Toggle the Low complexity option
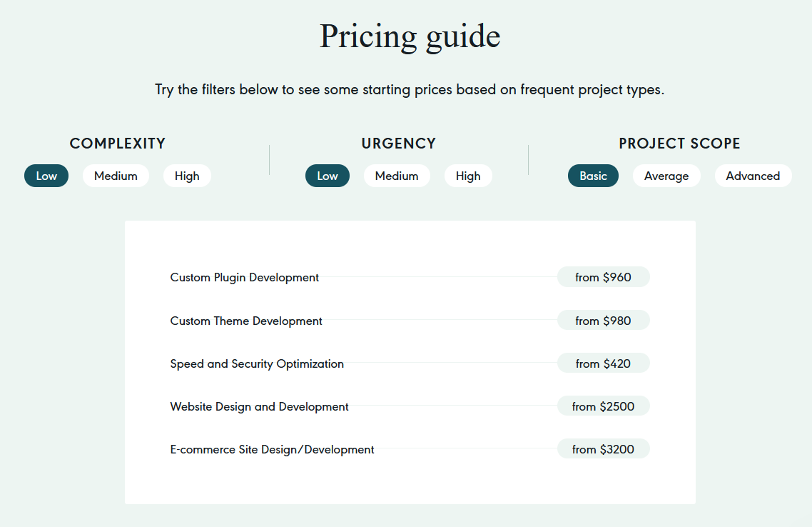Screen dimensions: 812x527 (x=46, y=175)
